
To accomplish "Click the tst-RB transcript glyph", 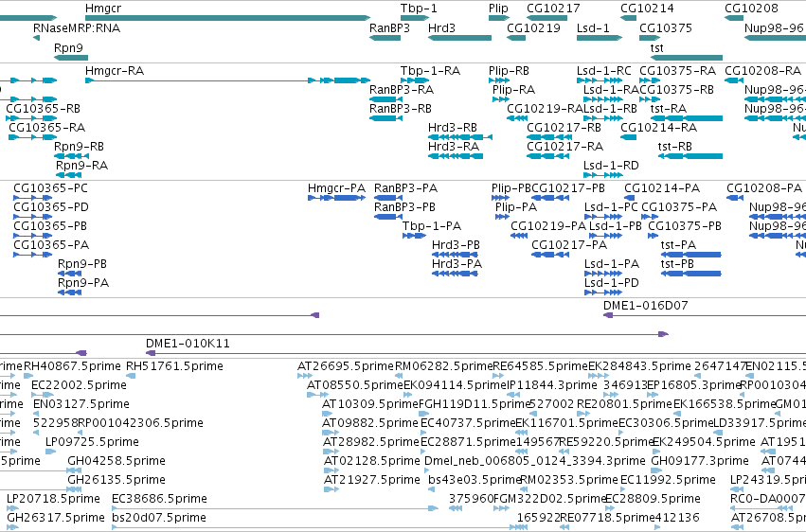I will click(x=690, y=156).
